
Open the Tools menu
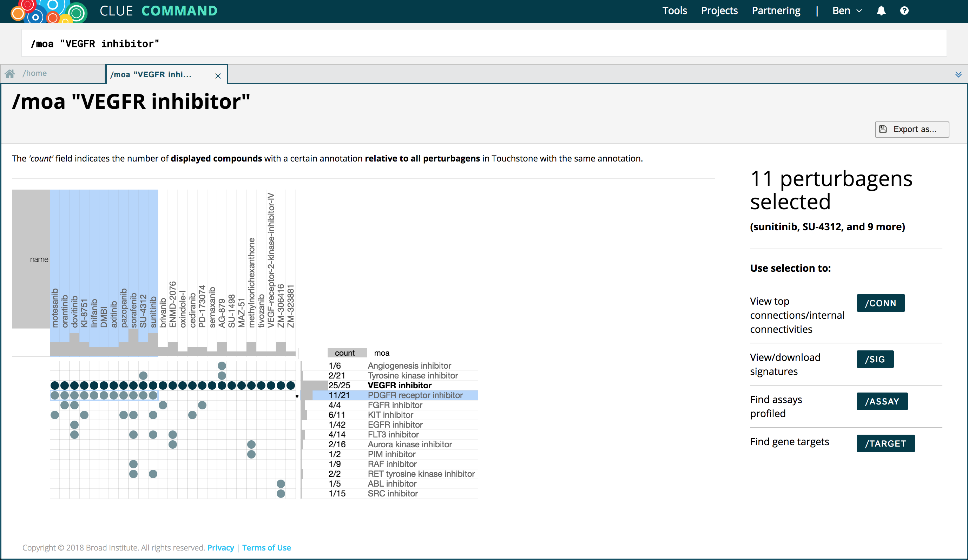coord(674,11)
